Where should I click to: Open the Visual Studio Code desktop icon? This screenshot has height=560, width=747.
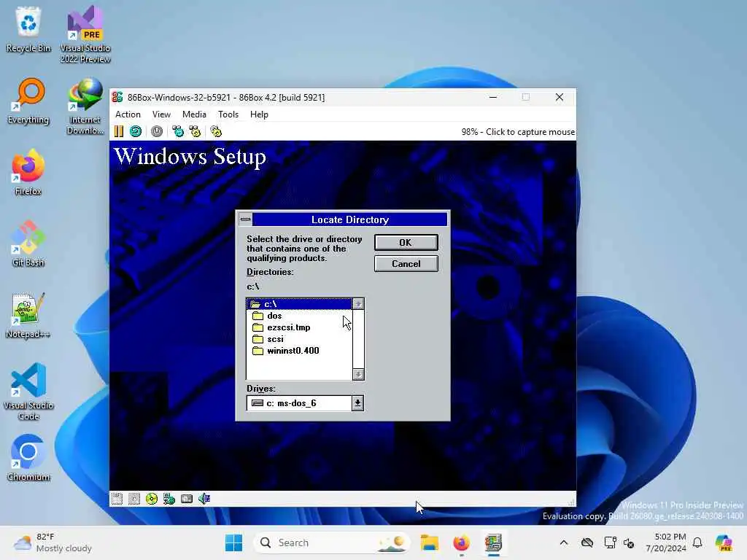tap(28, 392)
